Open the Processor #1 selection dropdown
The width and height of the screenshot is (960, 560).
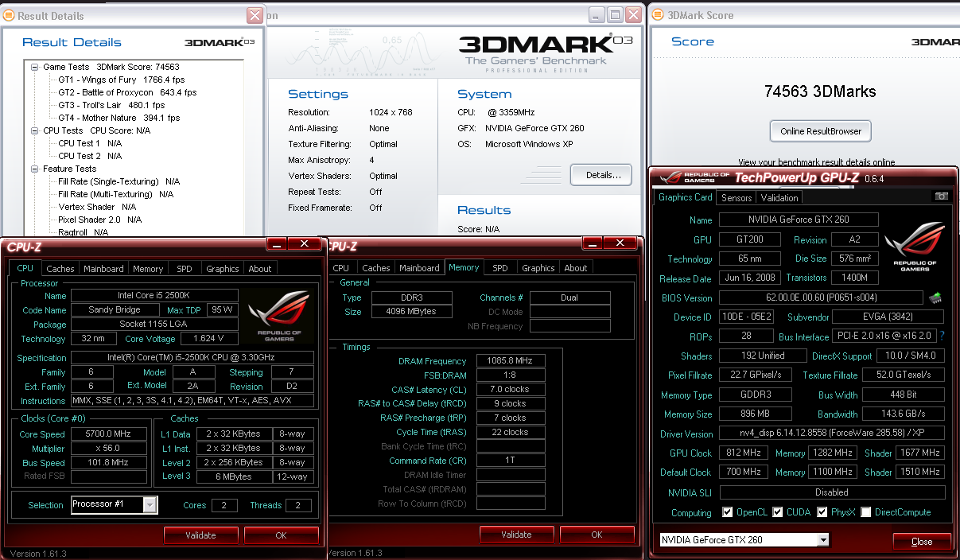[150, 504]
